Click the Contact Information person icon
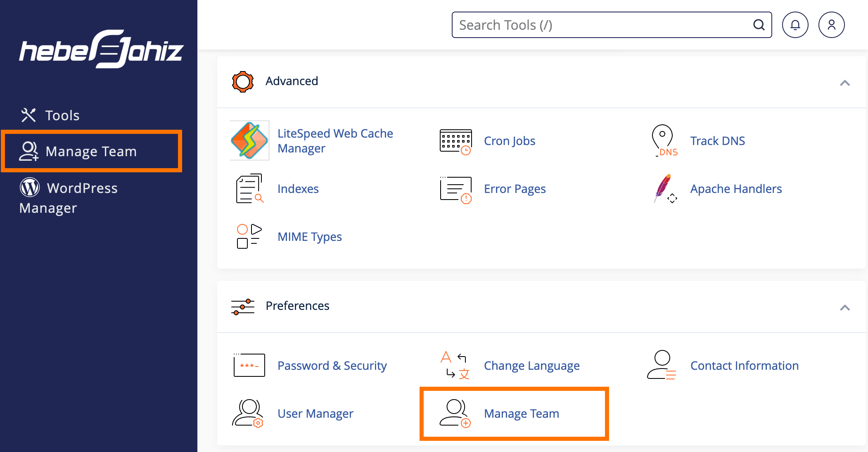 click(662, 365)
